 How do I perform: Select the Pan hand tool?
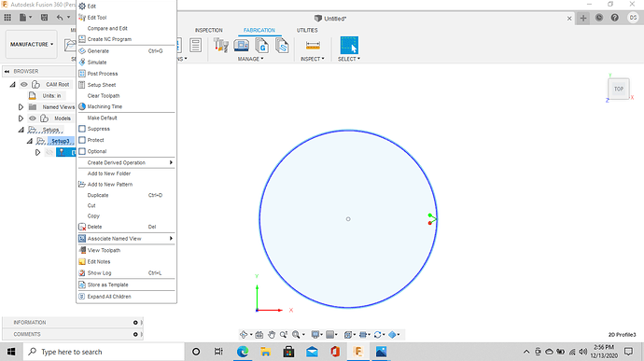coord(272,335)
